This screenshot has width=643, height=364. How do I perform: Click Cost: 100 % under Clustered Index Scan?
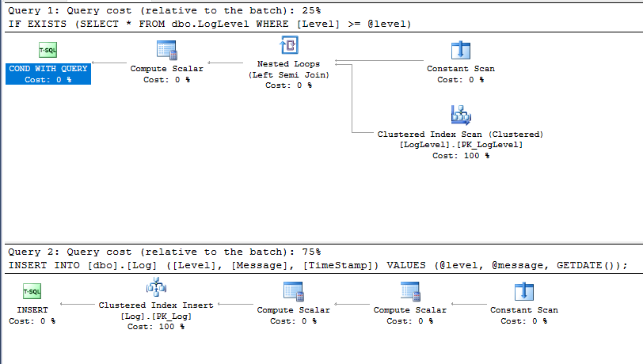[460, 156]
